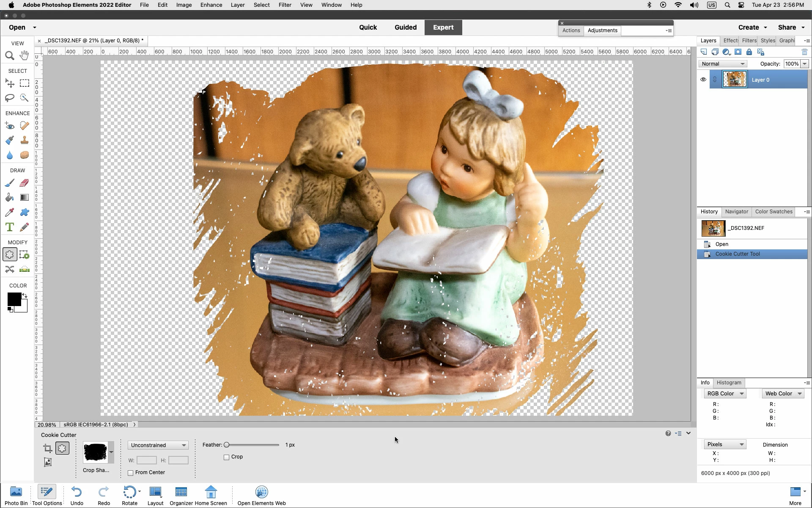Open the Enhance menu
The image size is (812, 508).
211,5
